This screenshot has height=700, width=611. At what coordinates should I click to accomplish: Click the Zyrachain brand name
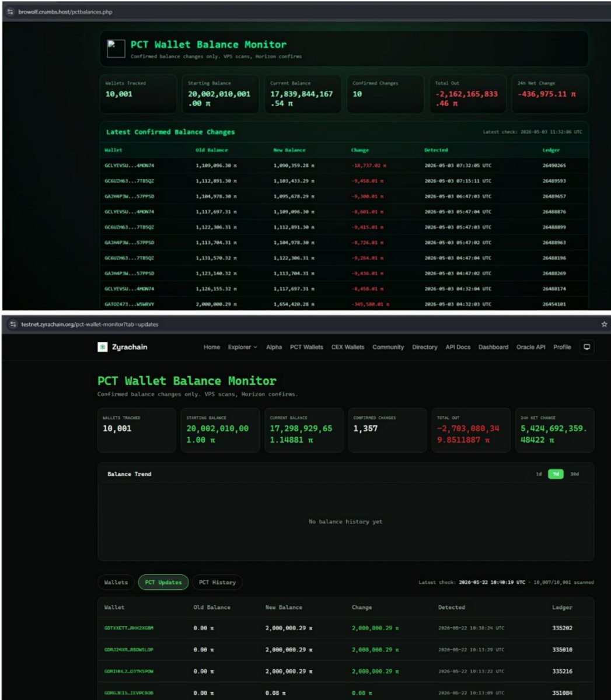point(130,347)
